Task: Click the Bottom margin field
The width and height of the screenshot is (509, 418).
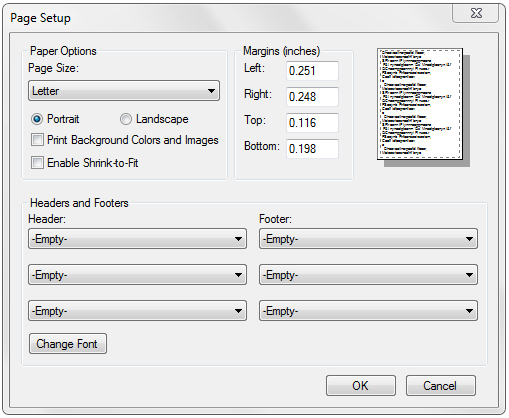Action: click(x=312, y=149)
